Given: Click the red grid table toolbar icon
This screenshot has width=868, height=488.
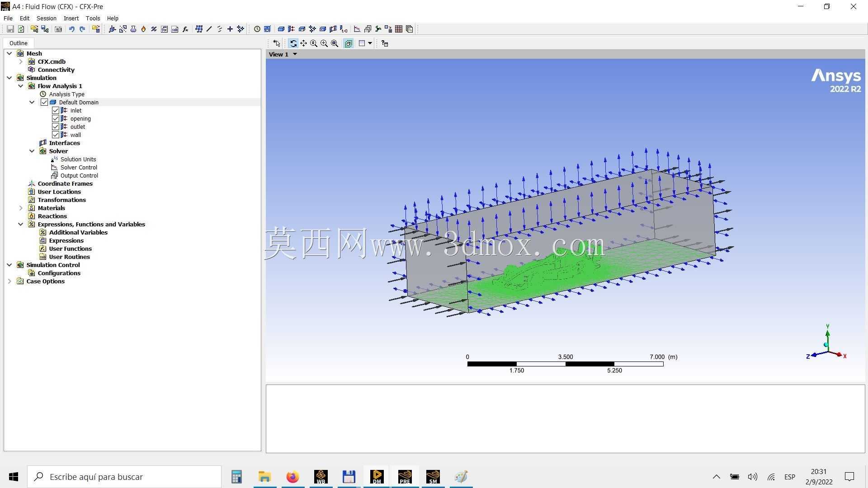Looking at the screenshot, I should (x=399, y=29).
